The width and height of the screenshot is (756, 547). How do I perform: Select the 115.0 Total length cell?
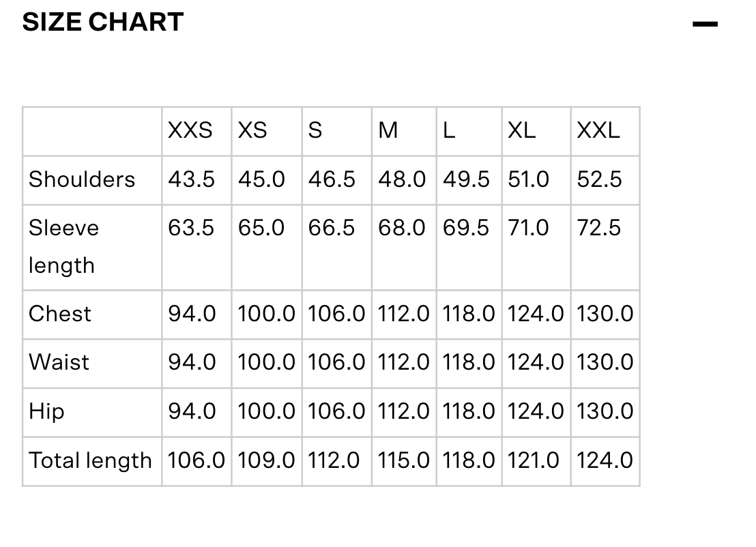point(404,460)
